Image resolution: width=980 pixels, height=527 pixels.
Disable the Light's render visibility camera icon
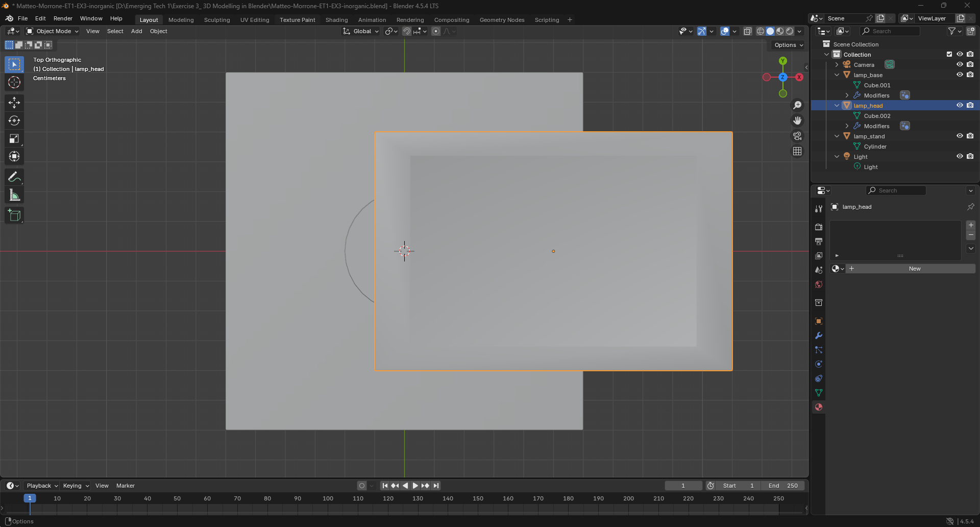[971, 156]
